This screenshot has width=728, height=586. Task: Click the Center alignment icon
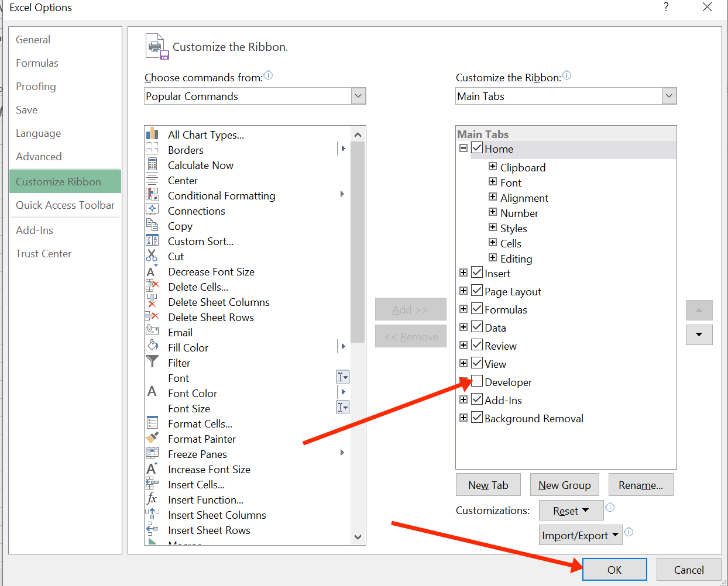(x=152, y=180)
